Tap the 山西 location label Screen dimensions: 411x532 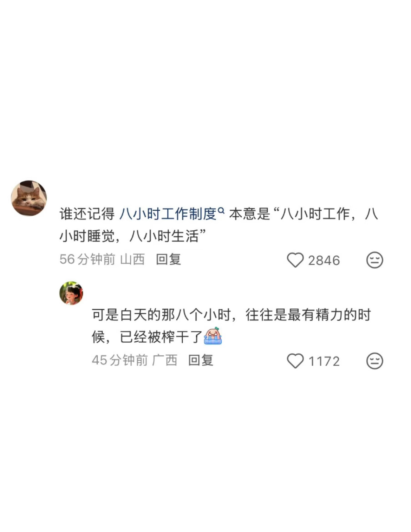coord(132,260)
